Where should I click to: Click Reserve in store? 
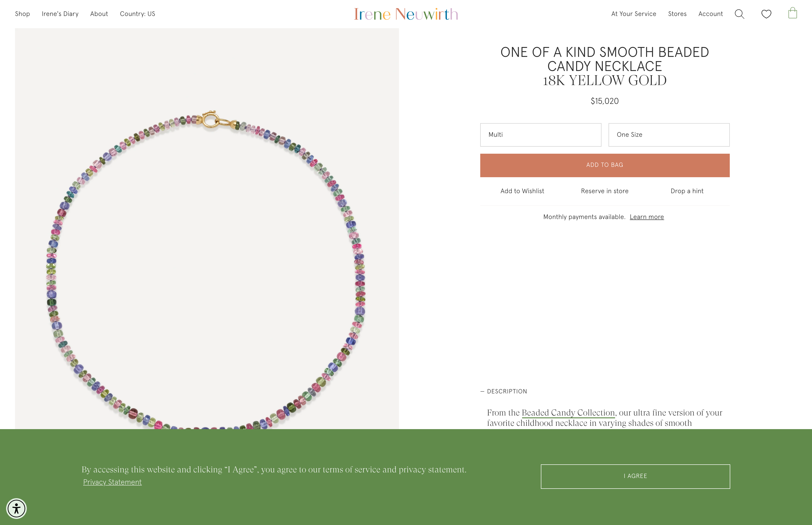[x=605, y=191]
